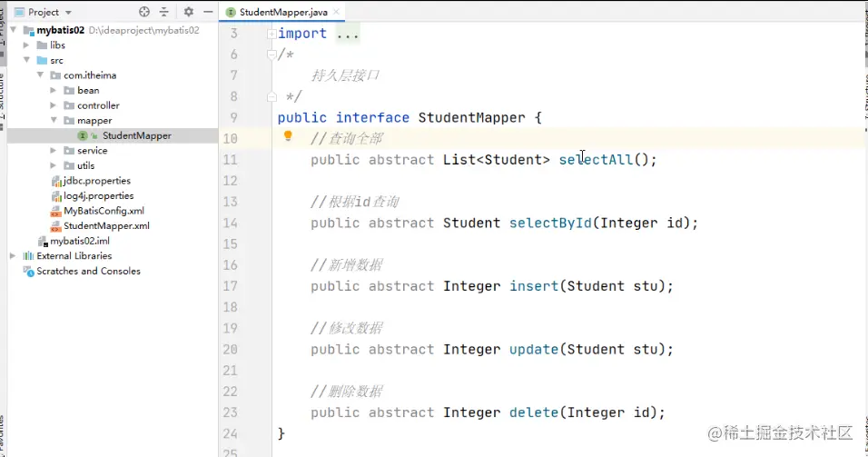Click the utils package folder icon
Viewport: 868px width, 457px height.
point(69,165)
